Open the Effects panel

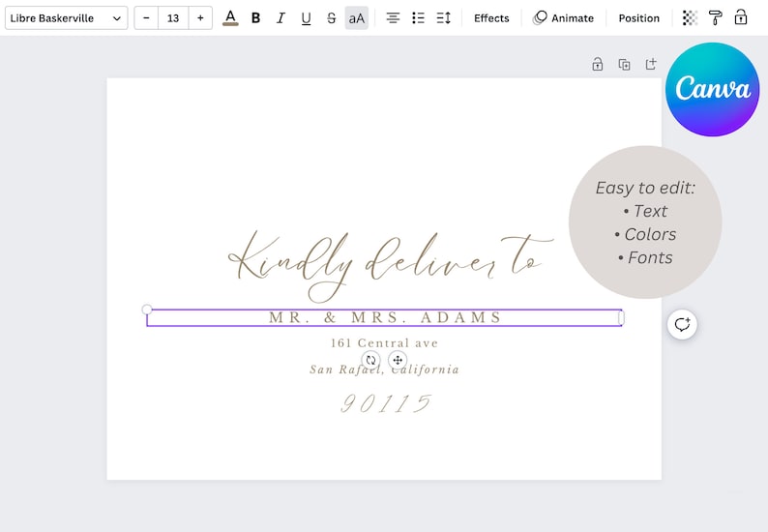click(491, 18)
